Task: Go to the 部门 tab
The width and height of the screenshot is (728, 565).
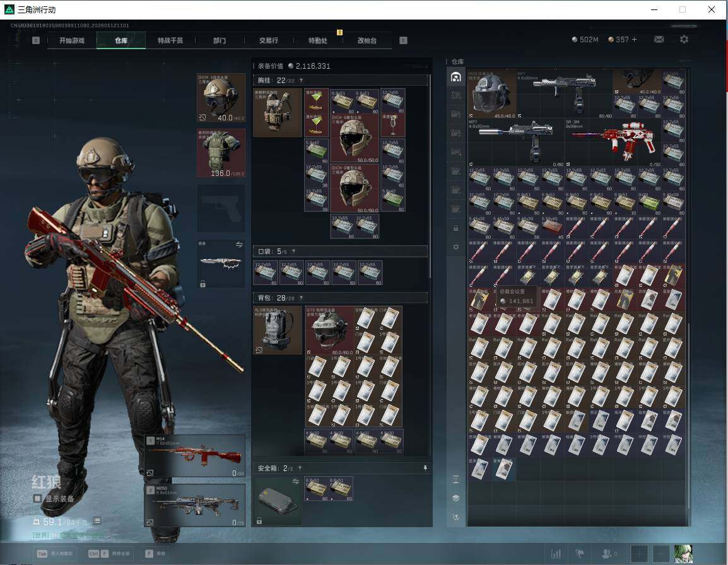Action: [220, 40]
